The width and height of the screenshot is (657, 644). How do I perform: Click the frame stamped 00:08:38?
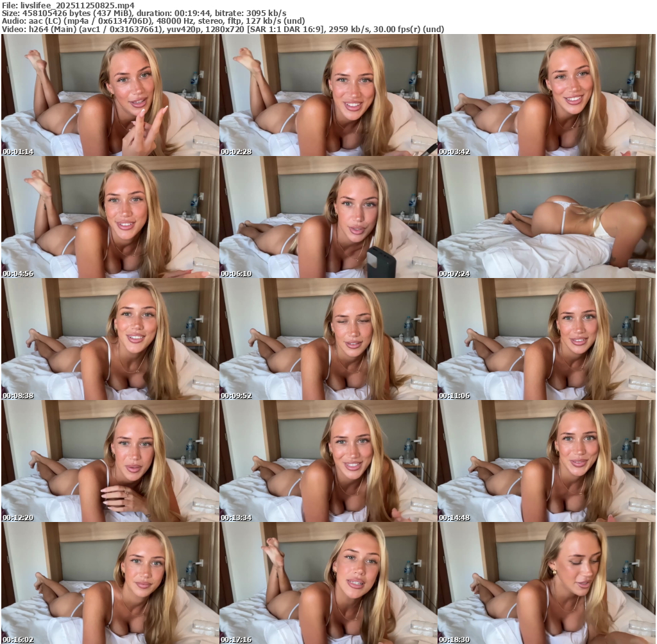(110, 339)
